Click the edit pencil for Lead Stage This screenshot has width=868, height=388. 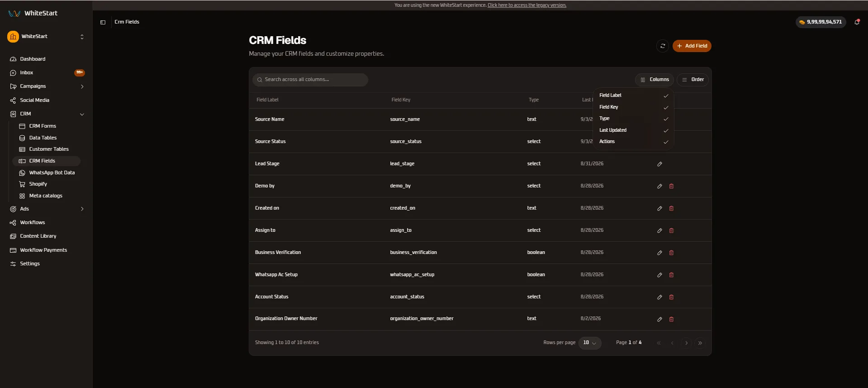pyautogui.click(x=659, y=164)
